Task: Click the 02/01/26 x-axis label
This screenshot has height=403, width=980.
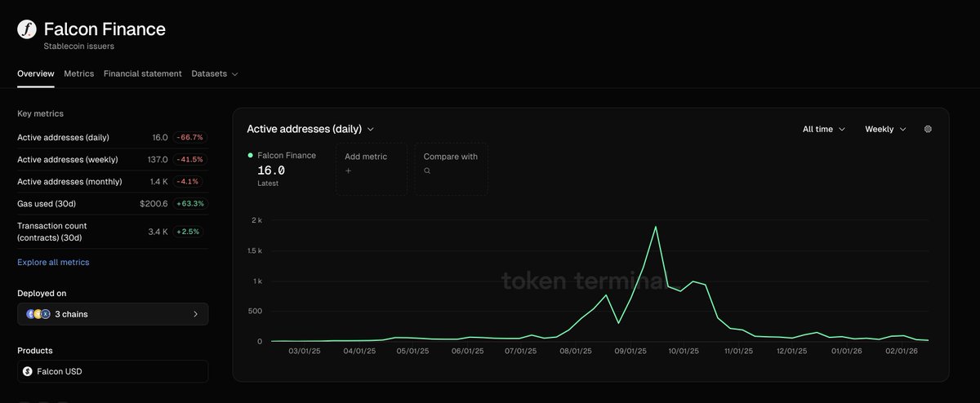Action: (x=901, y=351)
